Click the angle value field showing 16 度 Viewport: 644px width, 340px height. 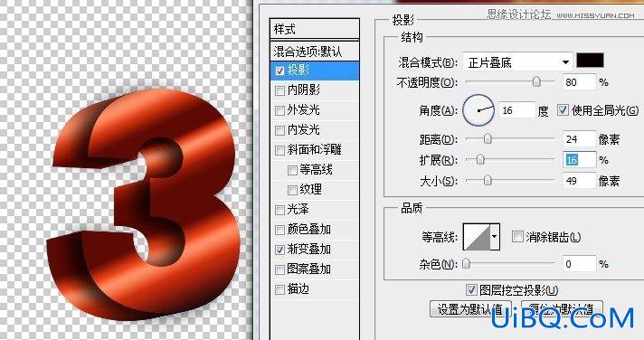point(517,110)
